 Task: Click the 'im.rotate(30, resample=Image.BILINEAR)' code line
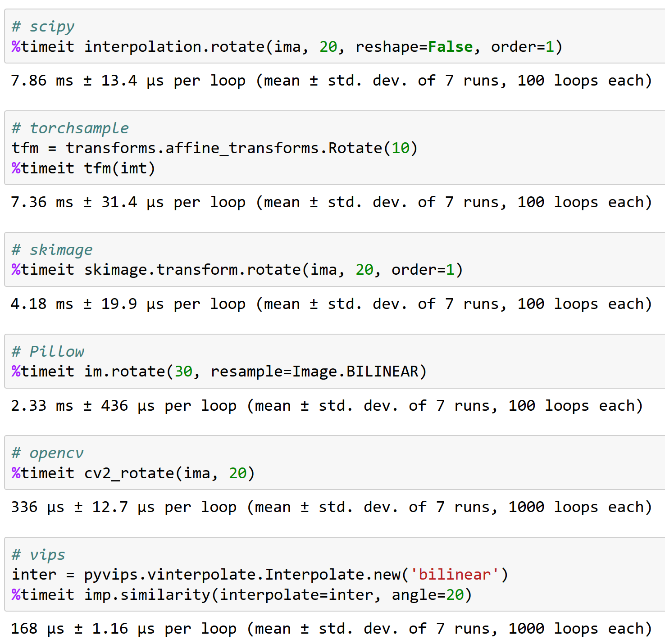point(219,372)
